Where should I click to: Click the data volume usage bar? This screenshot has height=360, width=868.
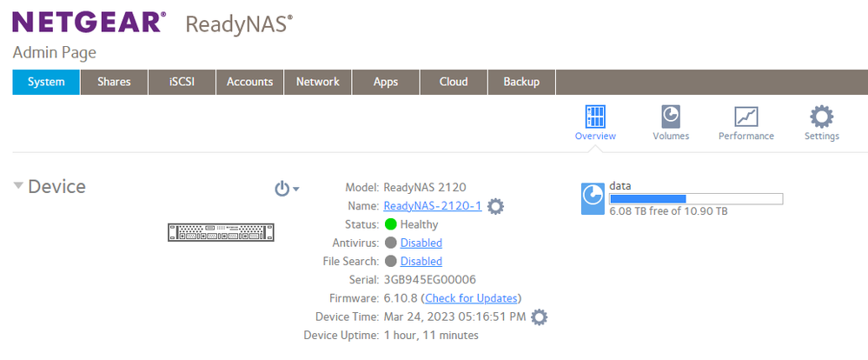[x=696, y=199]
